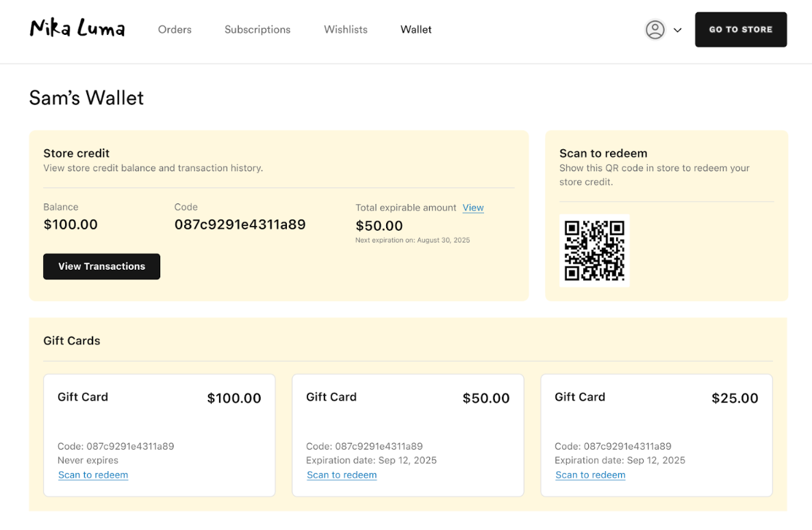812x530 pixels.
Task: Click the Never expires text on gift card
Action: click(x=88, y=461)
